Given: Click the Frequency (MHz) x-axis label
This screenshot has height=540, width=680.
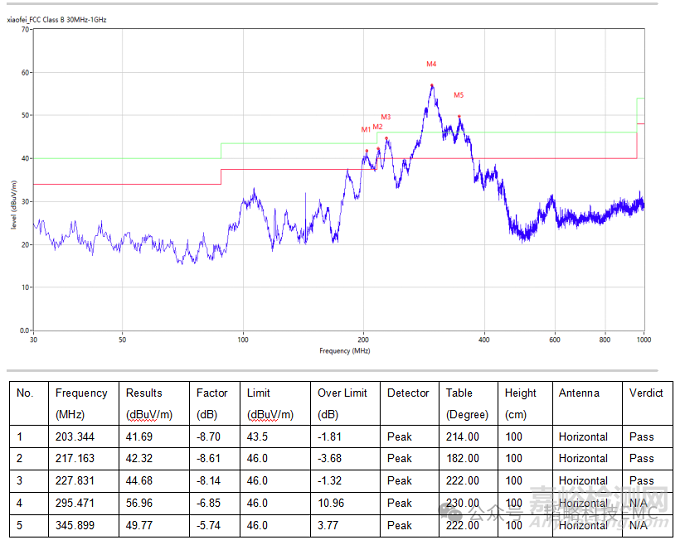Looking at the screenshot, I should click(345, 351).
